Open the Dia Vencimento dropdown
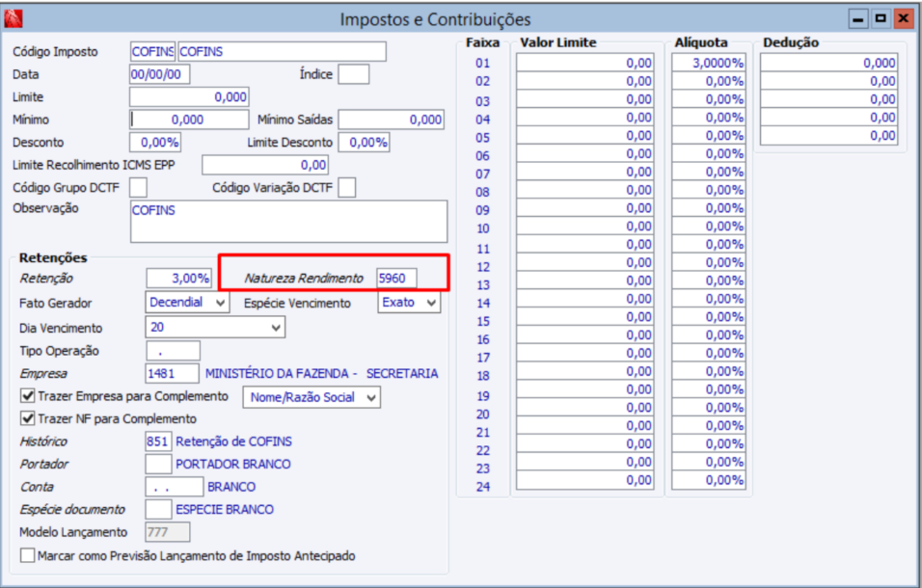Viewport: 922px width, 588px height. pyautogui.click(x=215, y=327)
